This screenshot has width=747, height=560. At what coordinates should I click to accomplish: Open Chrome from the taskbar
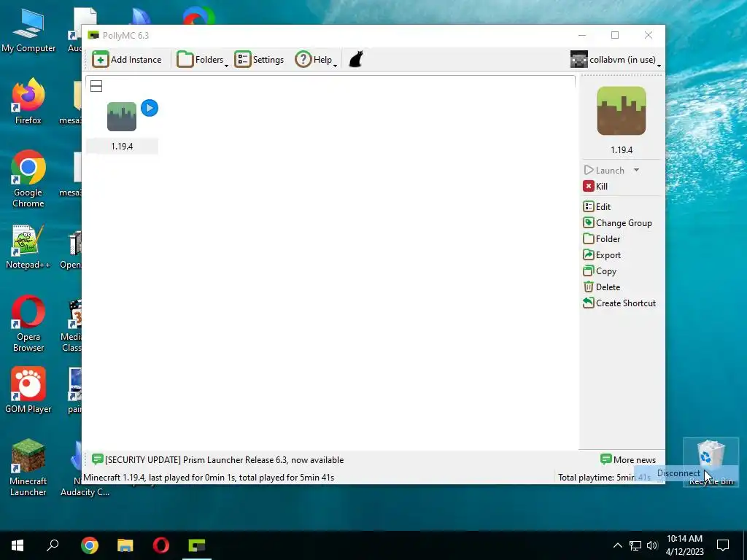tap(90, 545)
